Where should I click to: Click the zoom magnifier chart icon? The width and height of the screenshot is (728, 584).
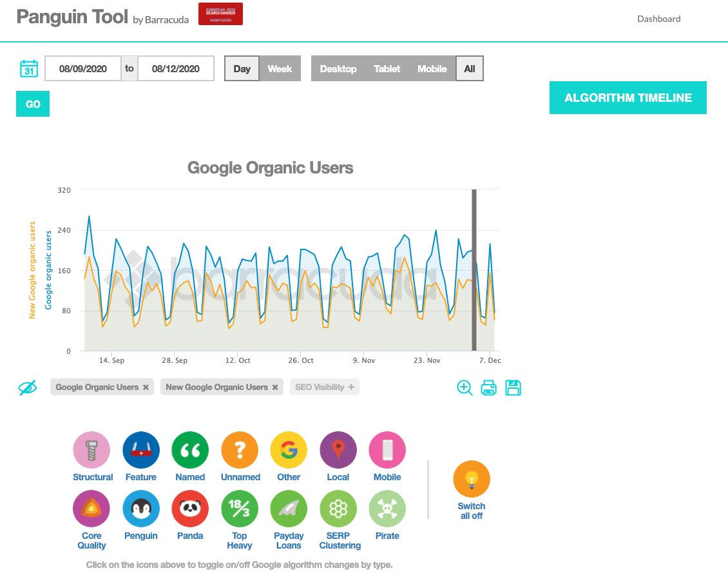pyautogui.click(x=465, y=387)
